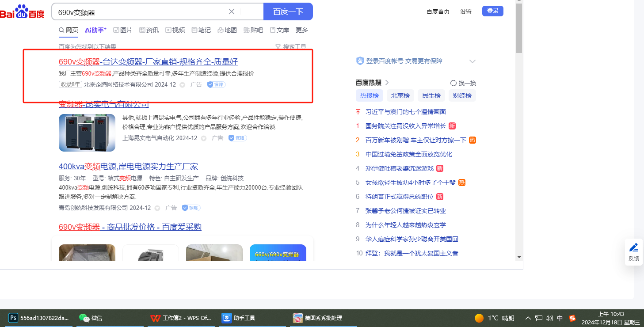Open the 690v变频器-台达变频器 ad result
Viewport: 644px width, 327px height.
148,61
